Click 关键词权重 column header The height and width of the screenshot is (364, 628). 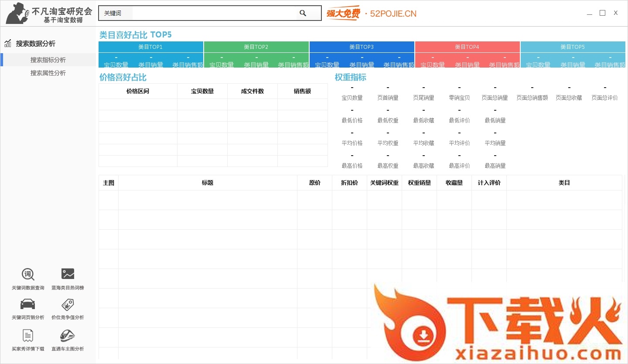point(384,183)
